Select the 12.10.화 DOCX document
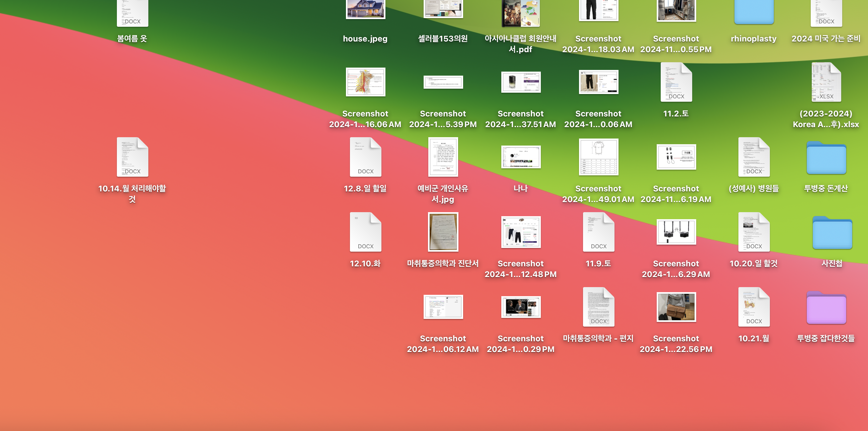This screenshot has width=868, height=431. point(365,232)
